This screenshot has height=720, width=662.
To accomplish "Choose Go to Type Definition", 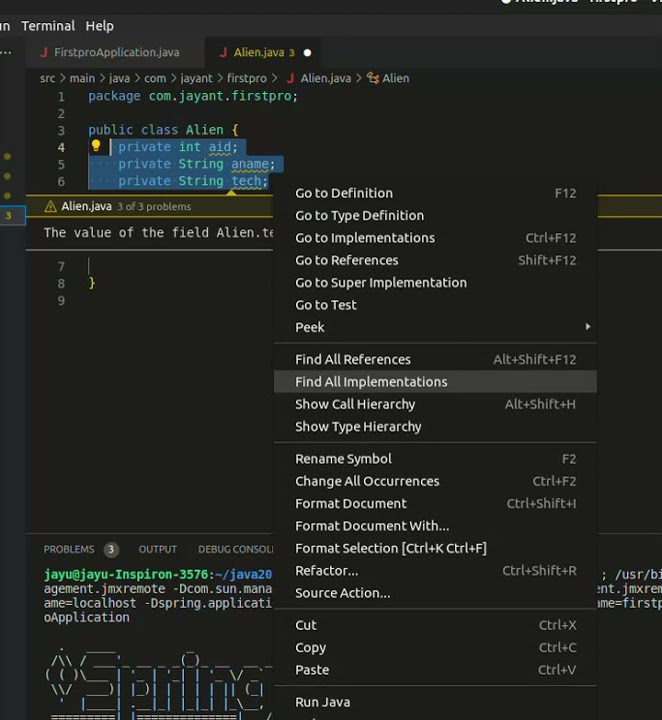I will coord(435,216).
